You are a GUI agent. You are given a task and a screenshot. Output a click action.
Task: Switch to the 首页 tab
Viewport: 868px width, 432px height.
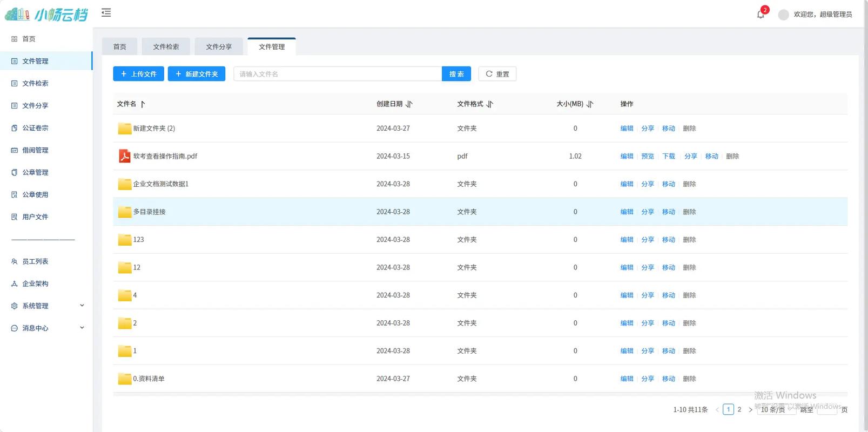coord(119,47)
